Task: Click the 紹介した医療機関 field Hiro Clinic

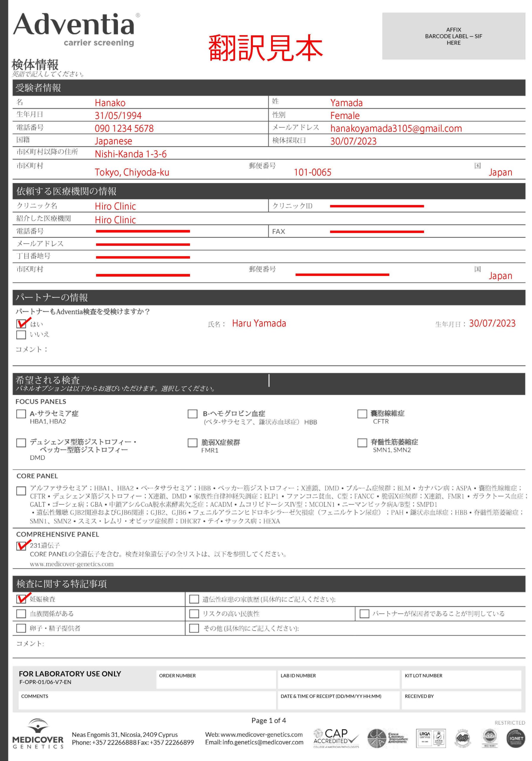Action: pyautogui.click(x=115, y=220)
